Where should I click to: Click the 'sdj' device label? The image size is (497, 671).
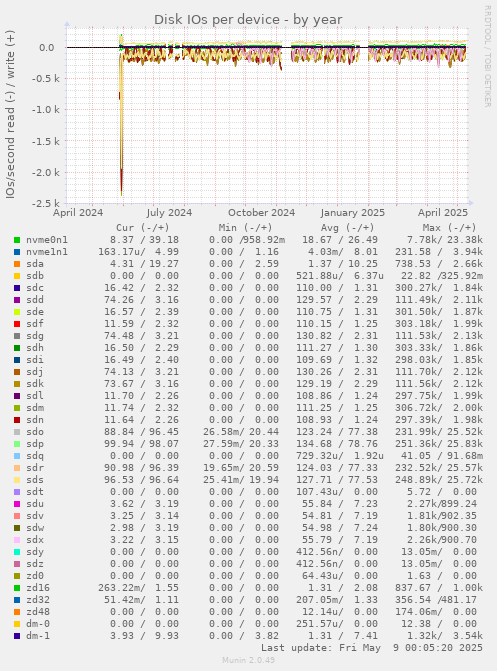coord(35,372)
